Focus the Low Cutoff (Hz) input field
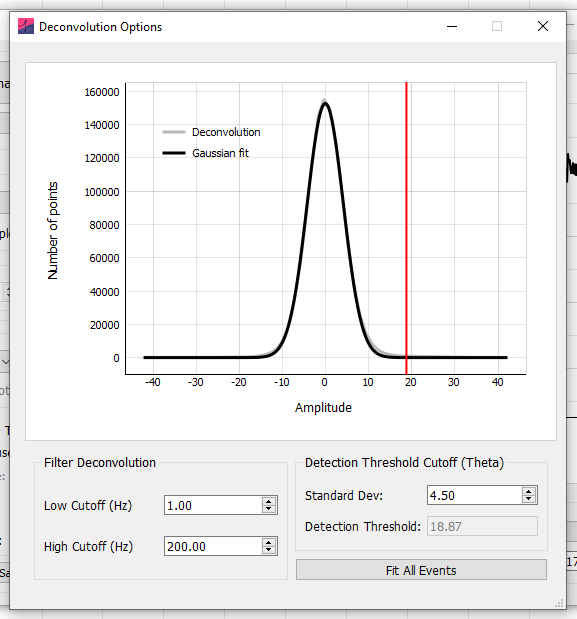Image resolution: width=577 pixels, height=619 pixels. (x=213, y=505)
